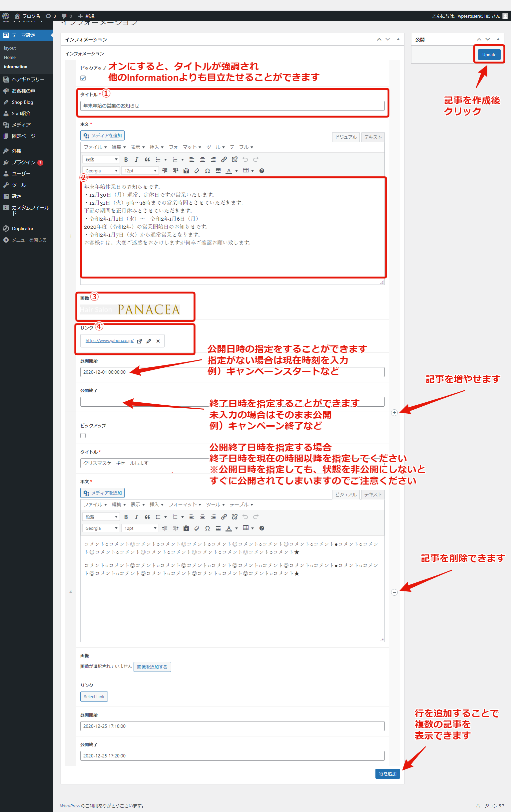The image size is (511, 812).
Task: Click the plus circle icon to add a row
Action: pyautogui.click(x=394, y=413)
